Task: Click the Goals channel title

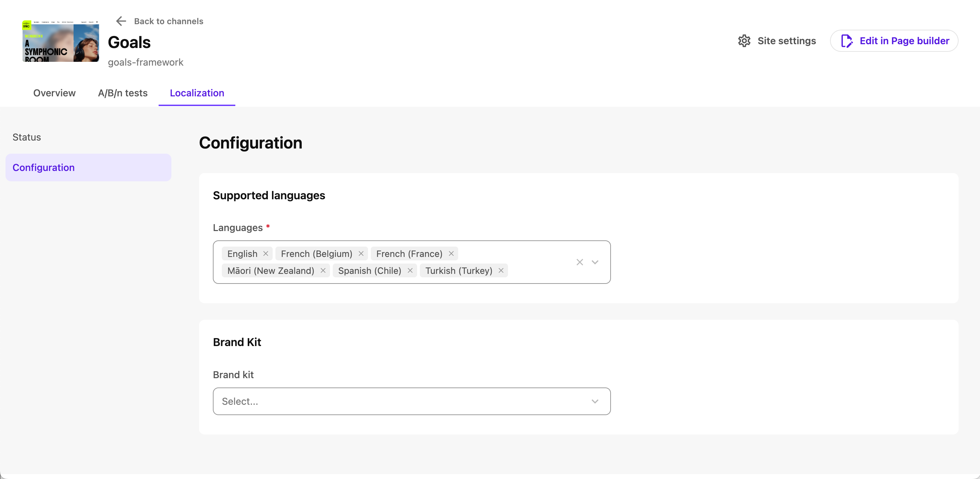Action: (129, 42)
